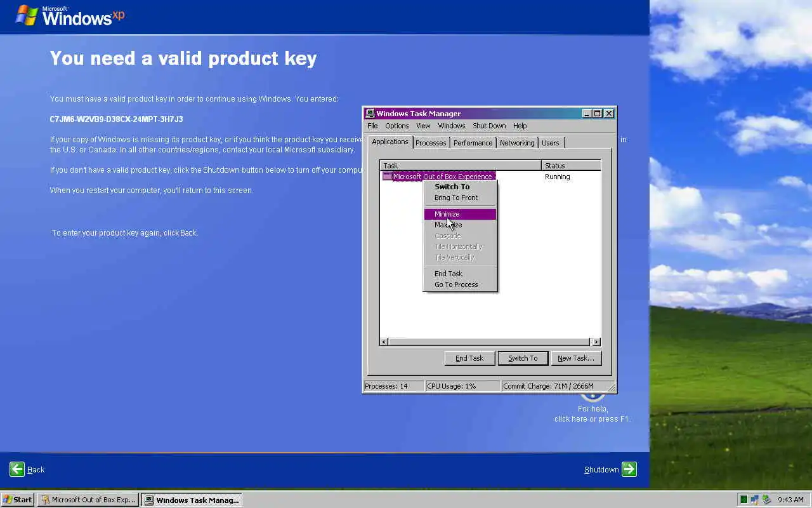The height and width of the screenshot is (508, 812).
Task: Open the Windows menu in Task Manager
Action: (452, 126)
